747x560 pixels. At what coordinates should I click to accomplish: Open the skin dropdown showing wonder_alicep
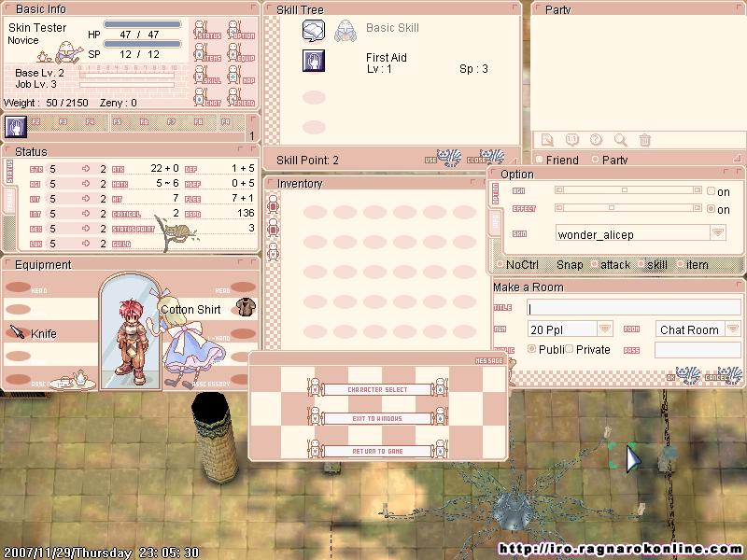click(x=718, y=232)
